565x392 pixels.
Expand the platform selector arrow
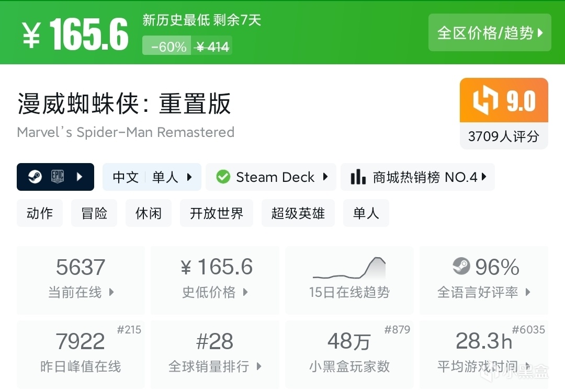pos(80,177)
